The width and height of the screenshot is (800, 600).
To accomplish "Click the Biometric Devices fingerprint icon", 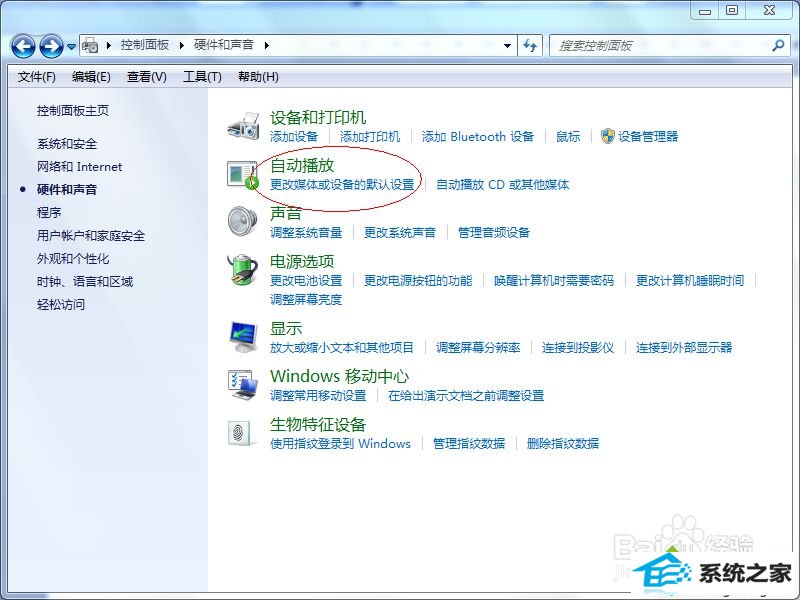I will (x=240, y=433).
